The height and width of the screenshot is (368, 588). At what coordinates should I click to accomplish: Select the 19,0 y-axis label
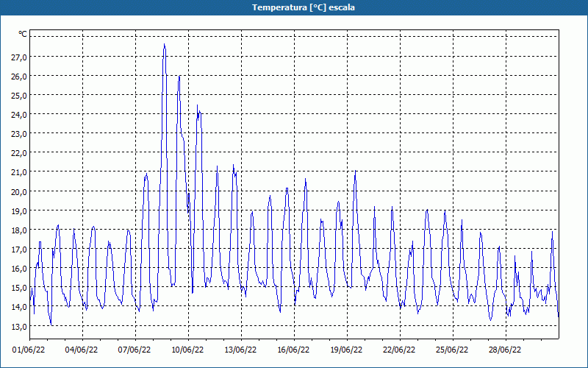click(19, 210)
